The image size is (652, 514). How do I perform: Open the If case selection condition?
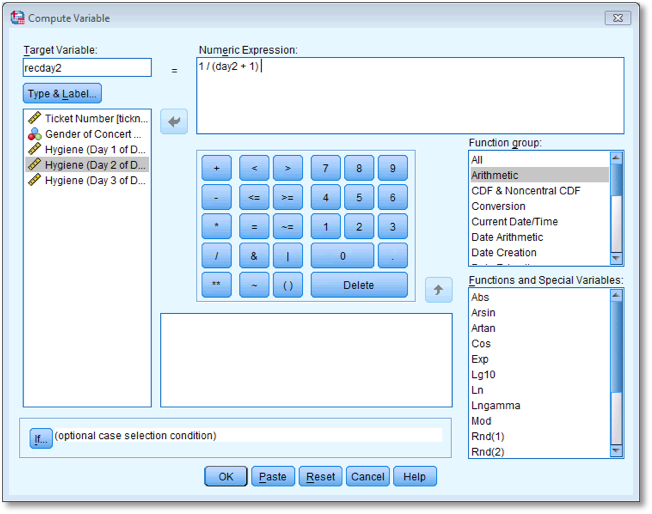40,438
